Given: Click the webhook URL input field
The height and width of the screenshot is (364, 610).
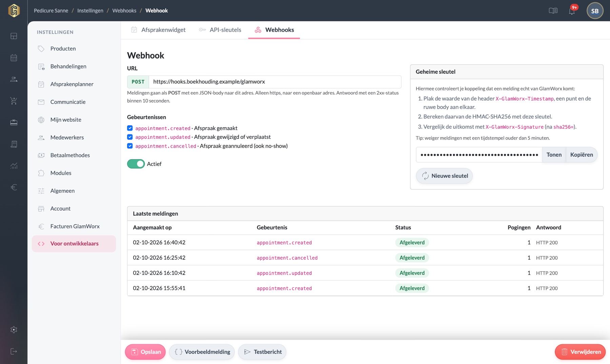Looking at the screenshot, I should click(x=275, y=82).
